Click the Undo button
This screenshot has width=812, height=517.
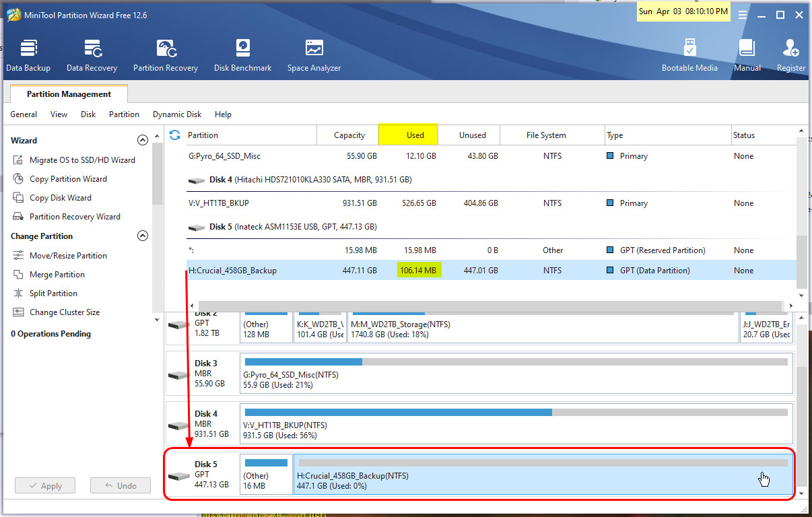tap(121, 485)
